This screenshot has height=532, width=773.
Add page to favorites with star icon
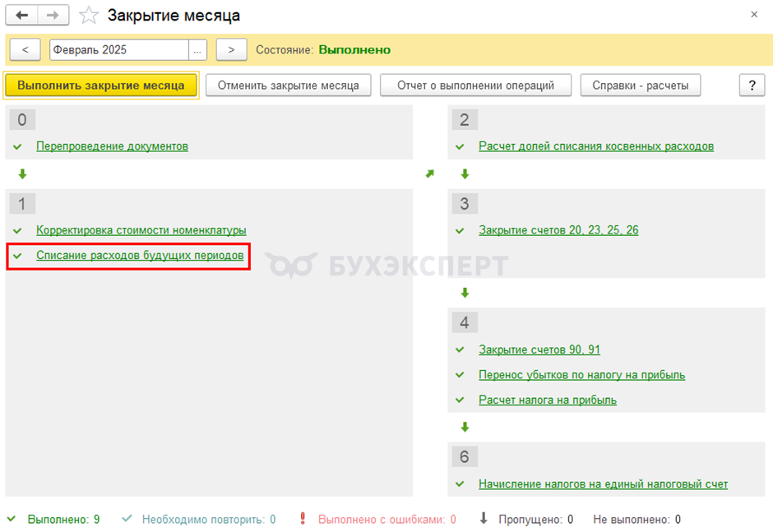[x=89, y=16]
